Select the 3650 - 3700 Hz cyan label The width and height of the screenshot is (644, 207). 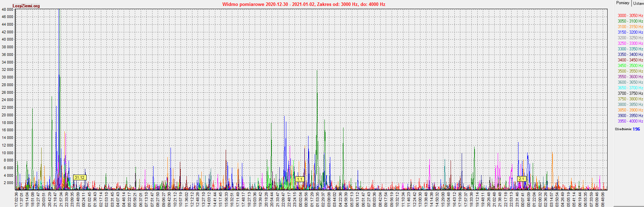pyautogui.click(x=630, y=88)
